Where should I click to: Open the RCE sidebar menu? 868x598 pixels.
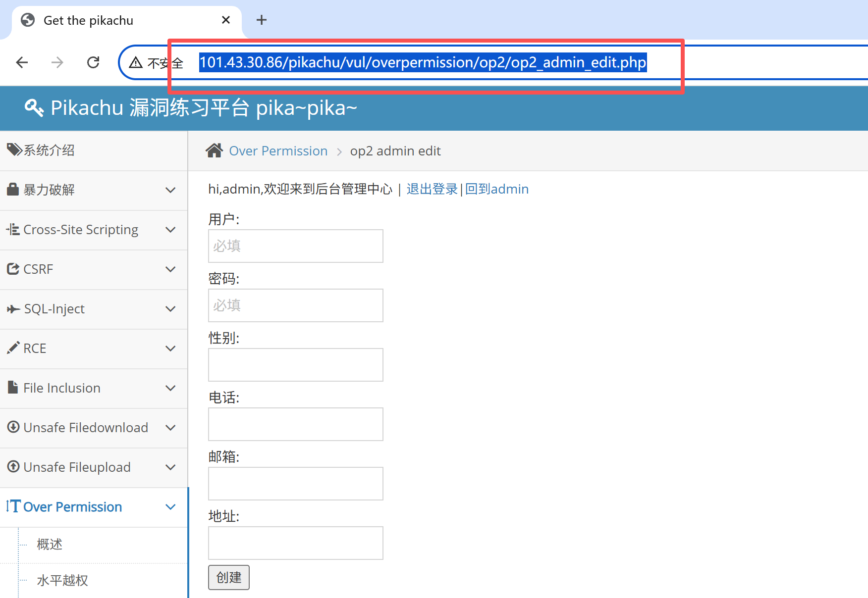(94, 349)
